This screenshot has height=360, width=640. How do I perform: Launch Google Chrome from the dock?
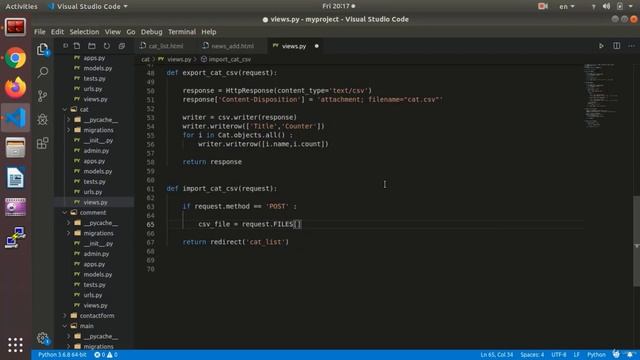[16, 58]
